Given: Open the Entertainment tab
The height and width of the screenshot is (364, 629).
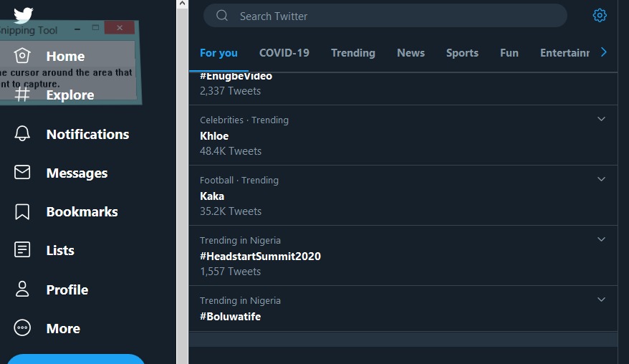Looking at the screenshot, I should tap(565, 53).
